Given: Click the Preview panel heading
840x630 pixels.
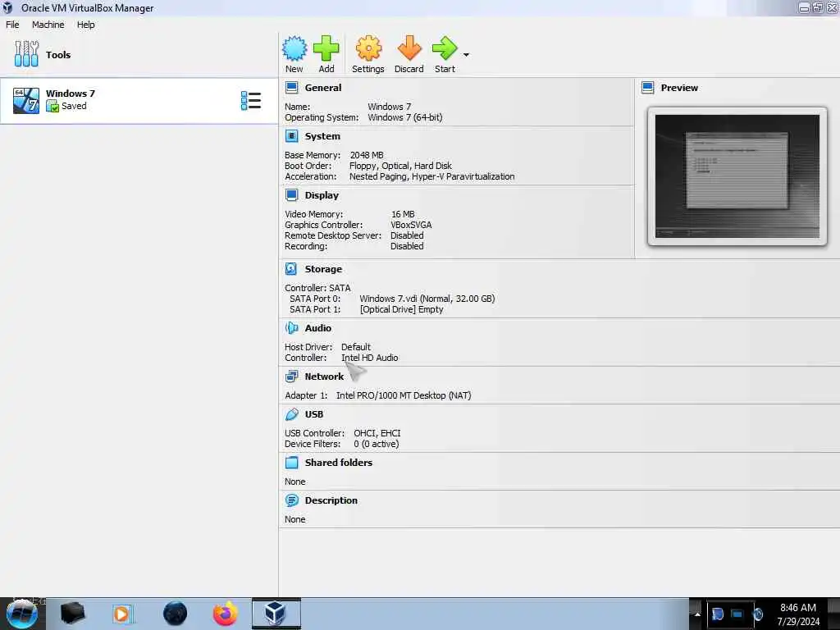Looking at the screenshot, I should click(679, 88).
